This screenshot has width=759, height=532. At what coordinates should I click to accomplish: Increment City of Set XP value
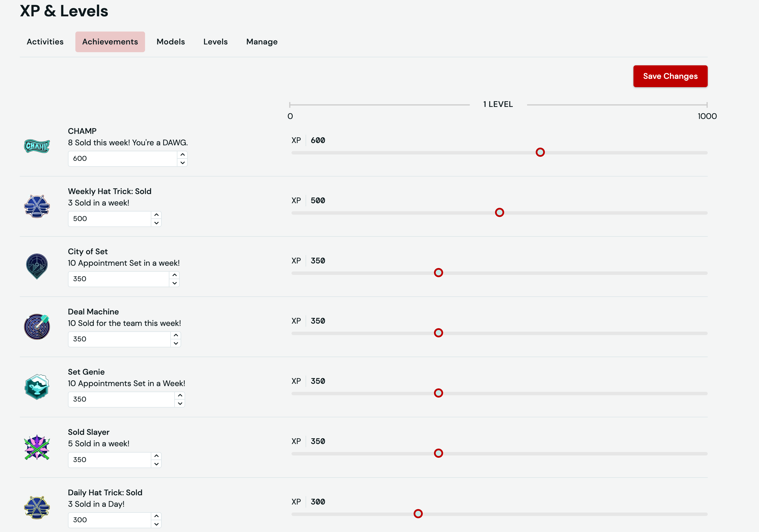[x=175, y=275]
